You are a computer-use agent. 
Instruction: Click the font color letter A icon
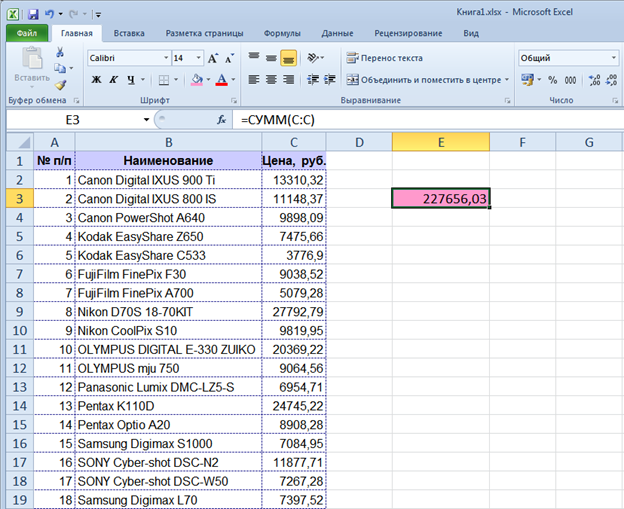click(x=220, y=79)
